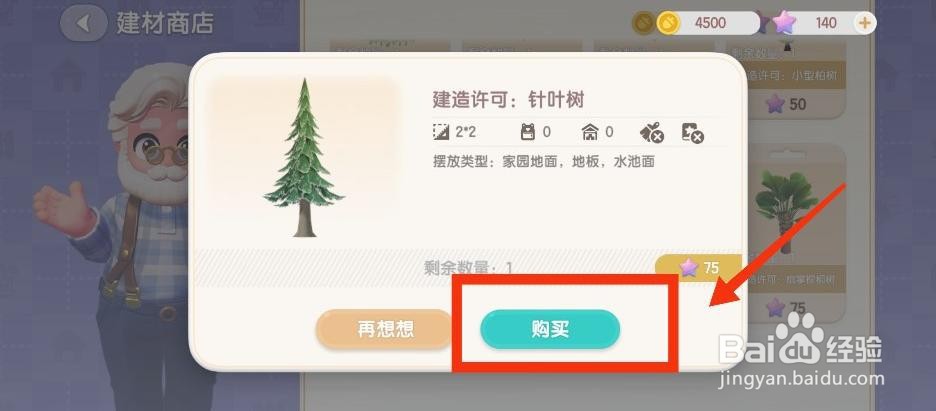Viewport: 936px width, 411px height.
Task: Tap the crossed-out card icon
Action: click(693, 133)
